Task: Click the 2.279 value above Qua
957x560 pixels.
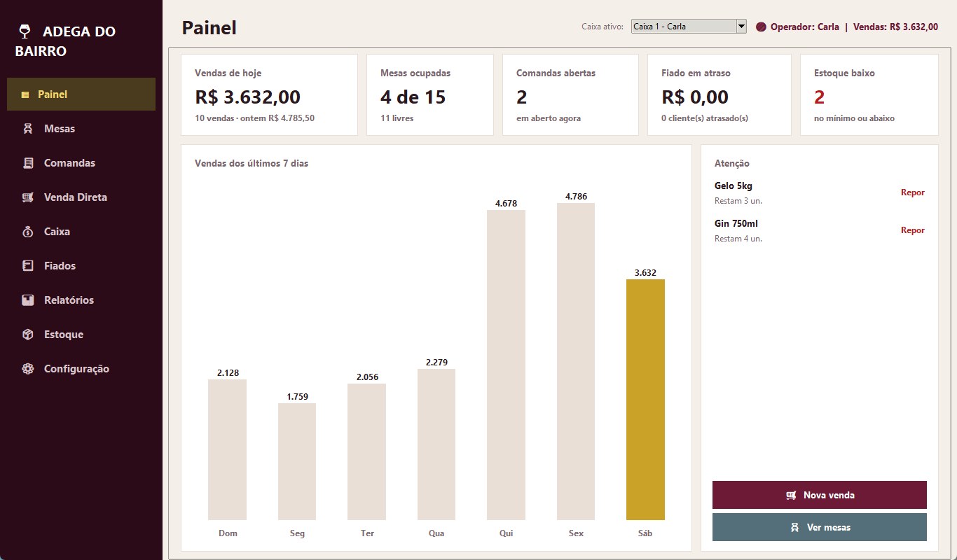Action: [436, 363]
